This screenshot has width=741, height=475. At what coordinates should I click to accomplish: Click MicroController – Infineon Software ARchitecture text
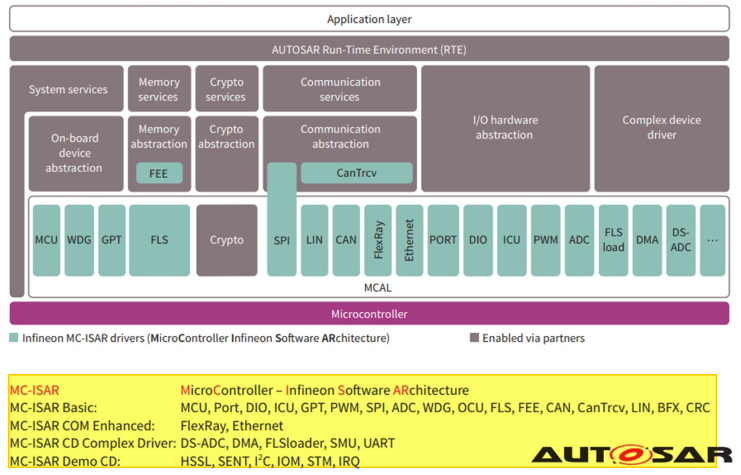click(x=325, y=390)
